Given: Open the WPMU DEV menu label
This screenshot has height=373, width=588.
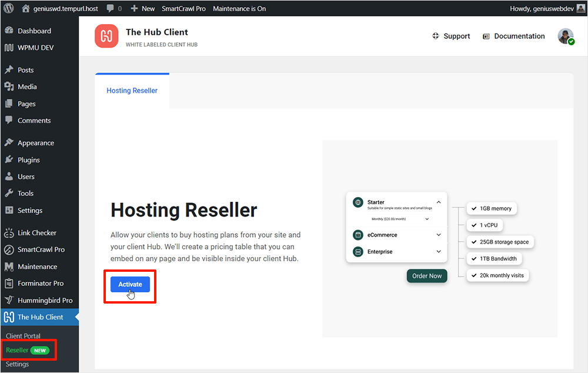Looking at the screenshot, I should pyautogui.click(x=36, y=48).
